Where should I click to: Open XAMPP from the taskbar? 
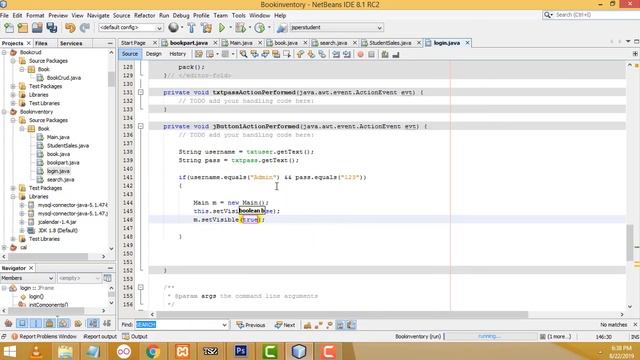pos(182,351)
